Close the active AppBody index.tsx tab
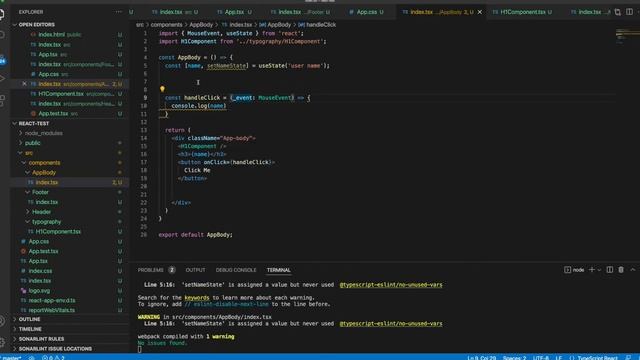Viewport: 640px width, 360px height. (480, 12)
